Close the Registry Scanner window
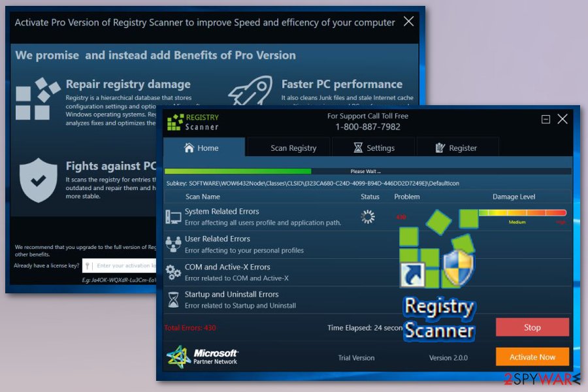Image resolution: width=588 pixels, height=392 pixels. tap(563, 119)
